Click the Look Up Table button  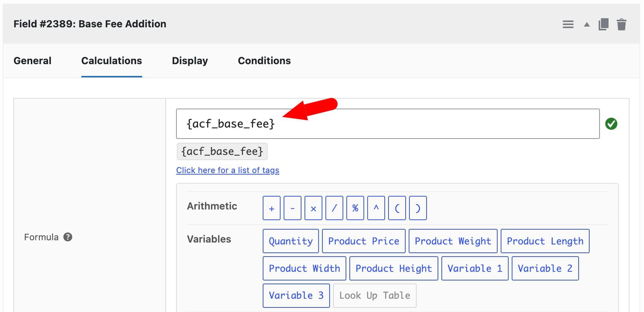(x=375, y=295)
